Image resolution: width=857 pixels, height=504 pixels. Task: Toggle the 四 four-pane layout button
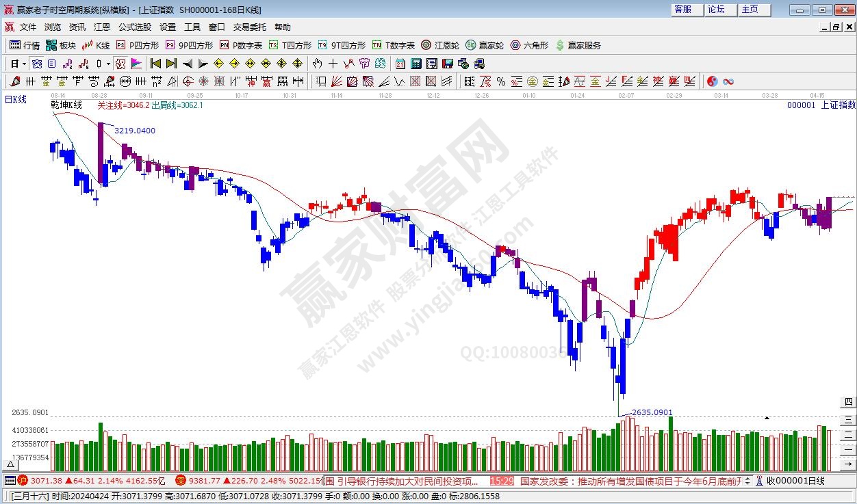pos(849,402)
